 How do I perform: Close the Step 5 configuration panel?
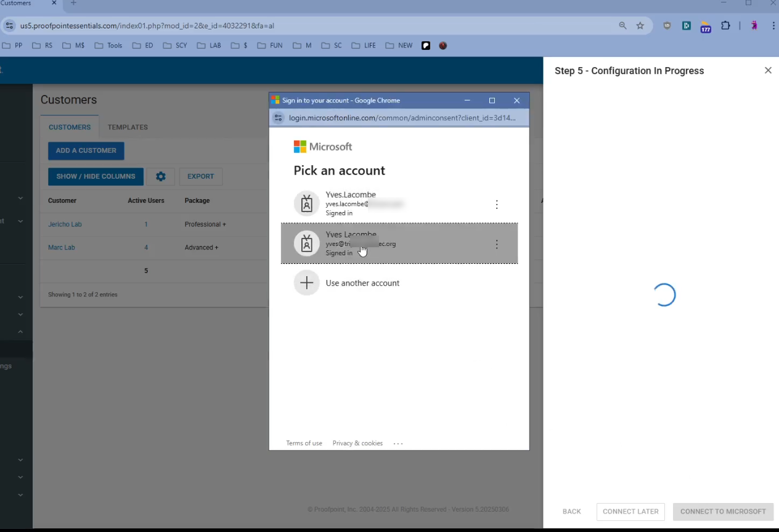768,70
